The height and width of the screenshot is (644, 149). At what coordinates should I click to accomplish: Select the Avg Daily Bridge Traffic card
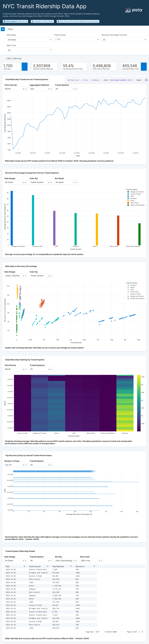(134, 67)
